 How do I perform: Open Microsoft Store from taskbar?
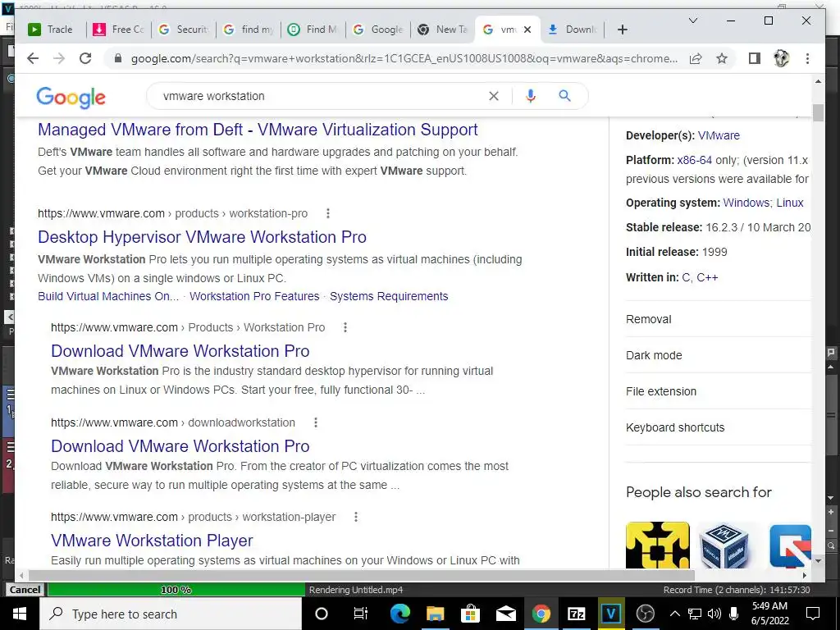pyautogui.click(x=470, y=614)
